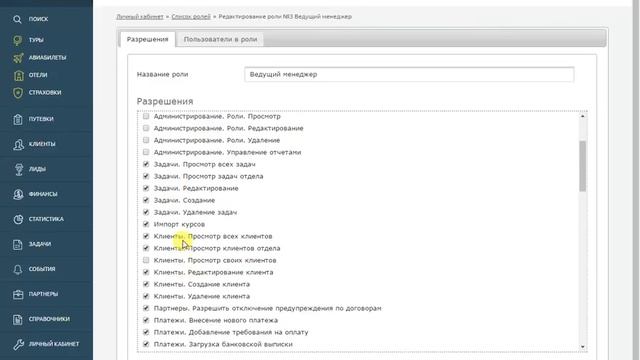This screenshot has height=360, width=640.
Task: Open the Лиды funnel icon
Action: coord(19,169)
